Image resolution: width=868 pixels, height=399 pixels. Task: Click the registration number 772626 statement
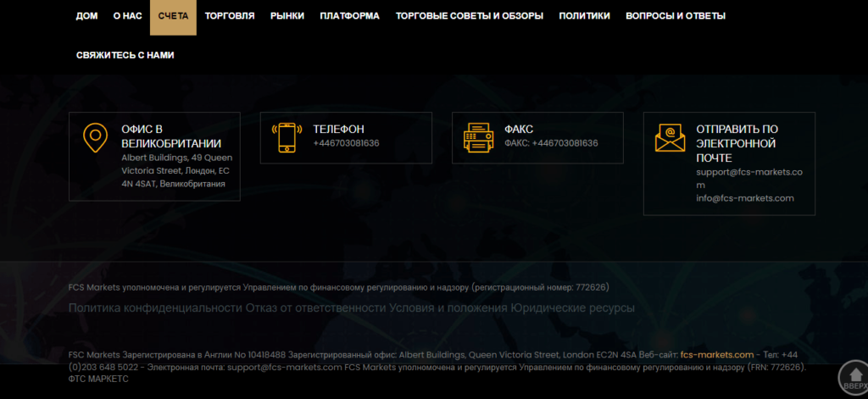point(339,288)
